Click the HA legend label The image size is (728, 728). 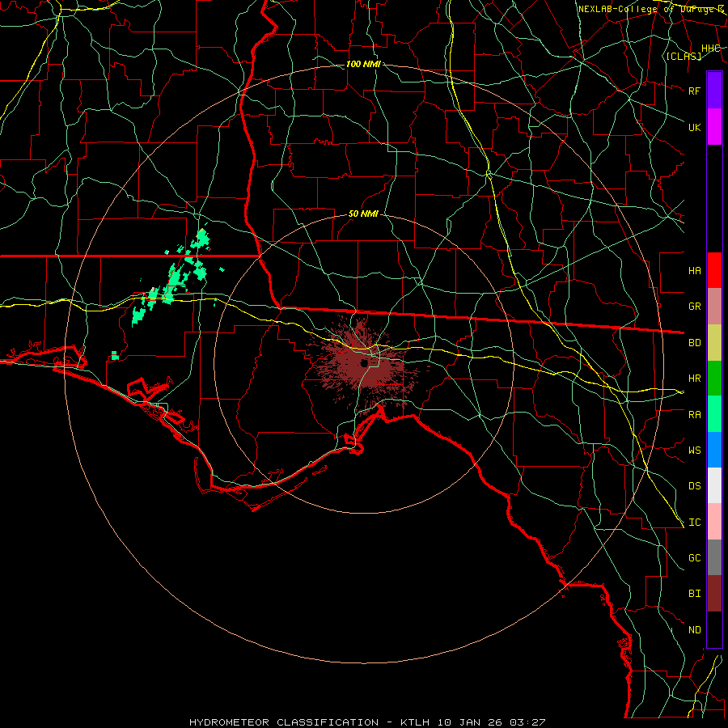pos(695,270)
